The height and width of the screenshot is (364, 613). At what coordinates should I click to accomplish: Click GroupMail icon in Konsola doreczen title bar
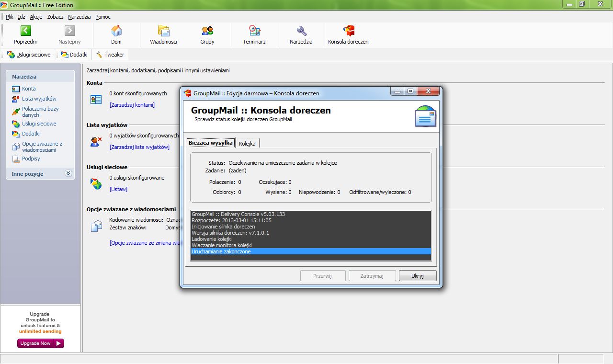tap(188, 93)
